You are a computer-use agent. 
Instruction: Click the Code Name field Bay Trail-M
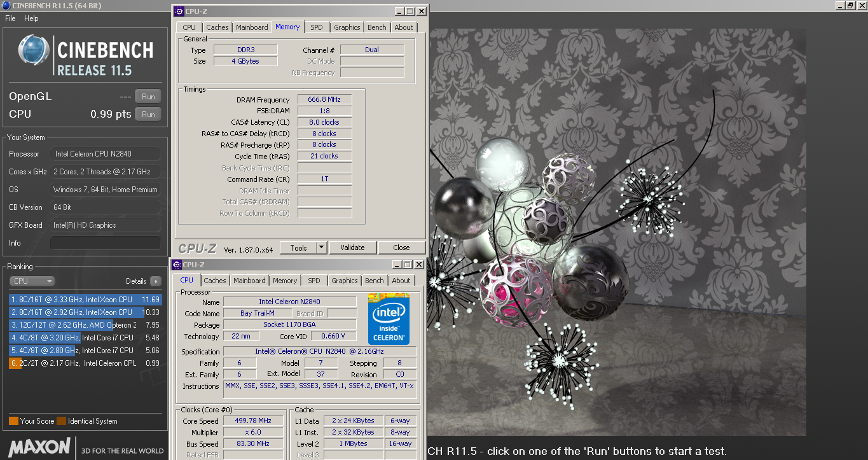point(258,313)
